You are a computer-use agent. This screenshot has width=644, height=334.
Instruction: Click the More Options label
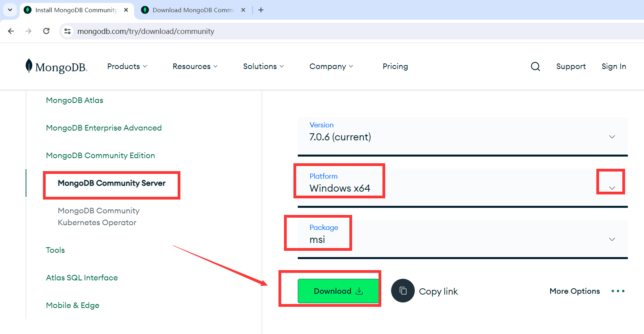(575, 291)
